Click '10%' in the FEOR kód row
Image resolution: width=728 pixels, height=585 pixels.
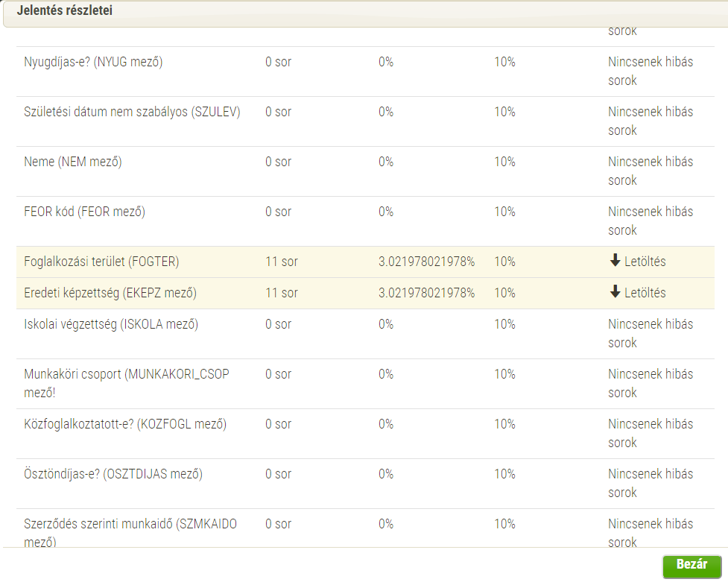click(x=504, y=212)
